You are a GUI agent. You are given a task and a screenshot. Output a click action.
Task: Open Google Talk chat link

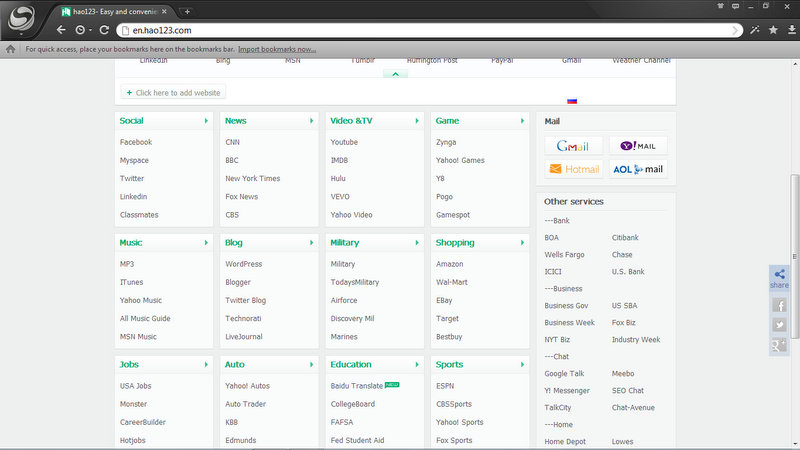click(x=564, y=373)
